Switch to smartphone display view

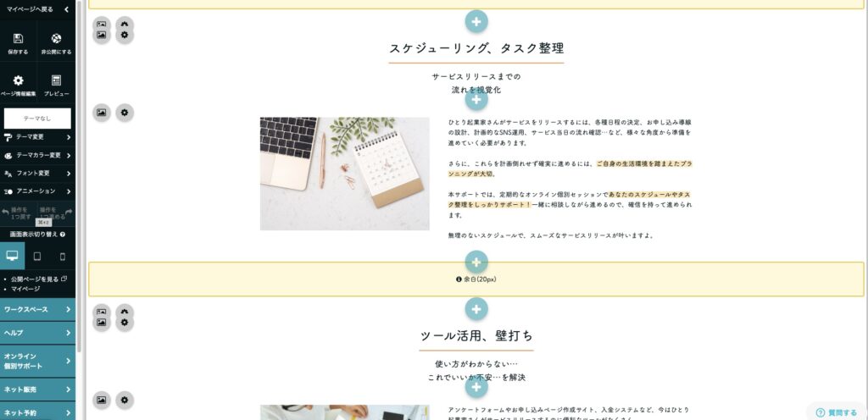(63, 256)
